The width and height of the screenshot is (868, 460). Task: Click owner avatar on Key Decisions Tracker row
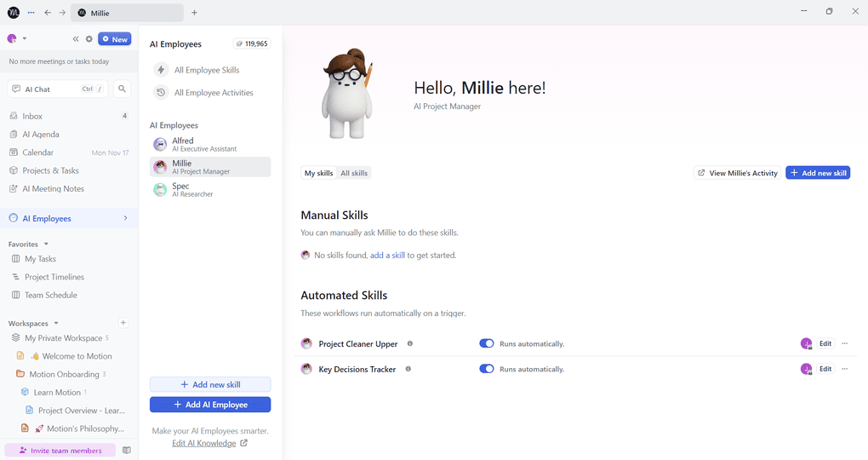pyautogui.click(x=806, y=369)
